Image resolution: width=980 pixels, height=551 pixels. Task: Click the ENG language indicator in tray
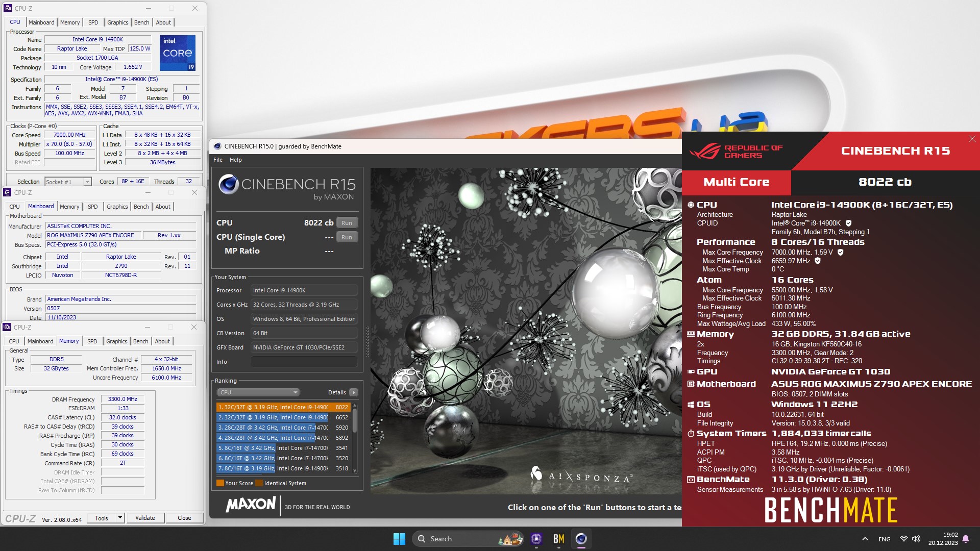(x=885, y=539)
